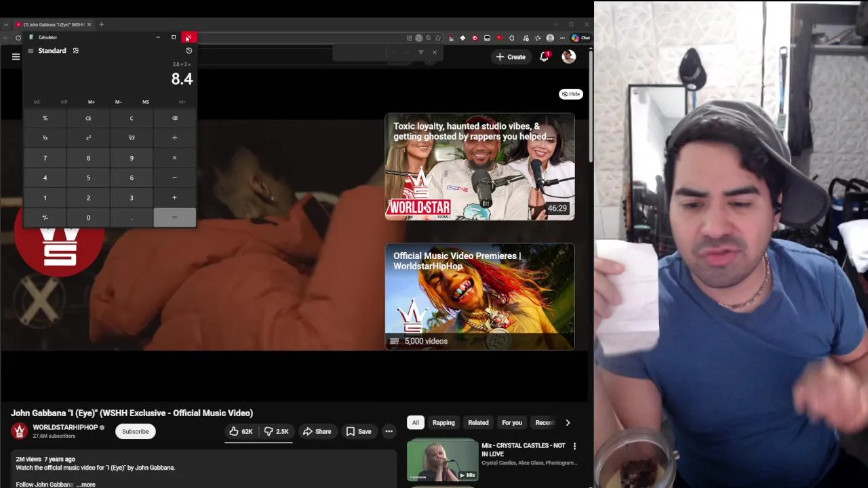Click the C clear key in Calculator
868x488 pixels.
(132, 118)
